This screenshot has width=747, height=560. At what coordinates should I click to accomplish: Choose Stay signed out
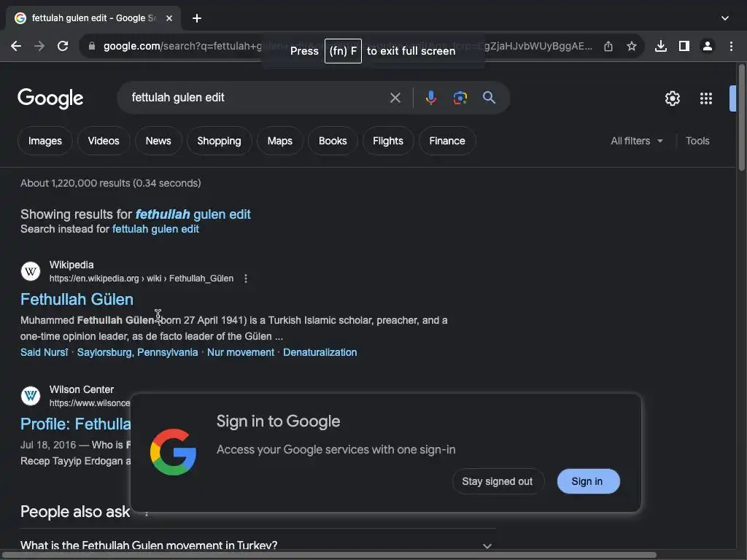point(498,481)
